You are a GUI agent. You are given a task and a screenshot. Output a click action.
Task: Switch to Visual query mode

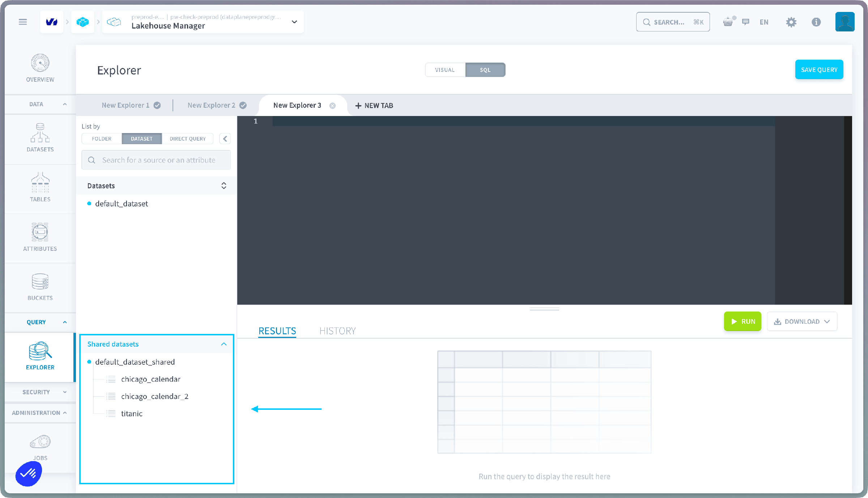pos(445,70)
